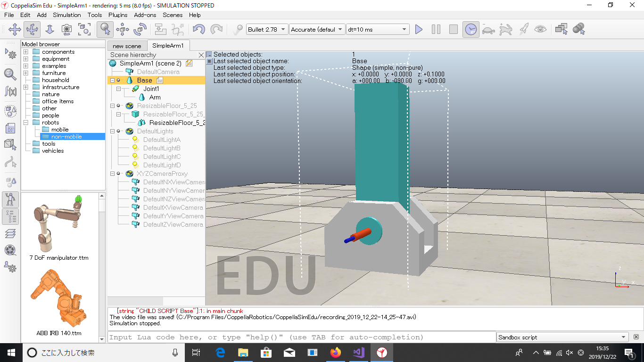
Task: Open layers dialog icon in sidebar
Action: [10, 233]
